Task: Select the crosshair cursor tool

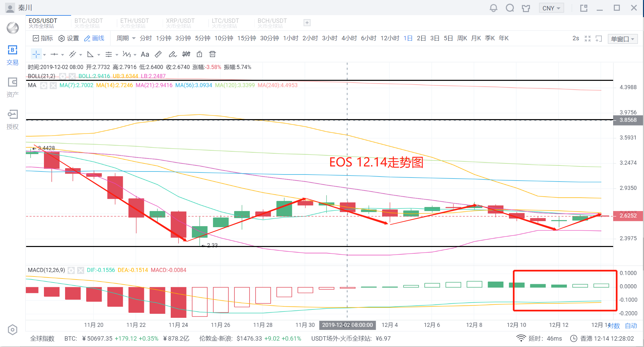Action: [x=36, y=54]
